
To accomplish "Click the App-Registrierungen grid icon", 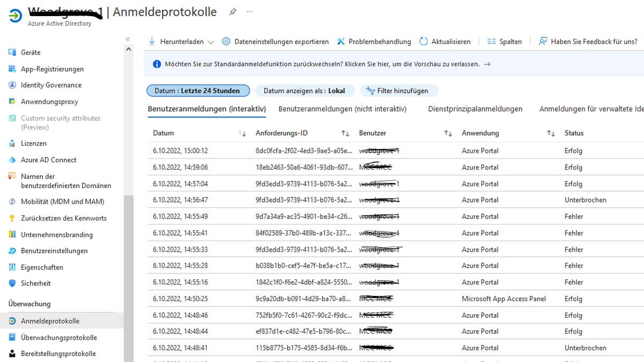I will click(x=12, y=69).
